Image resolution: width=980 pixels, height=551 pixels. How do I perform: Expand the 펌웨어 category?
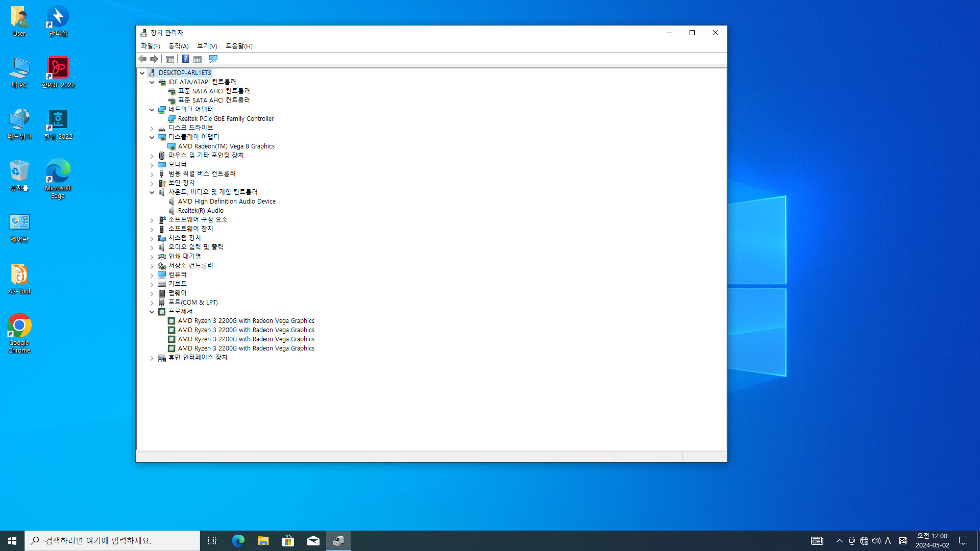pyautogui.click(x=152, y=293)
